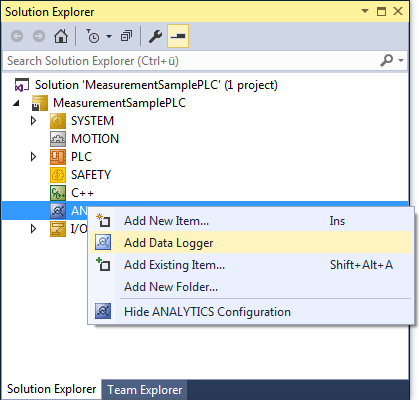Image resolution: width=419 pixels, height=400 pixels.
Task: Choose Add New Item... from context menu
Action: [251, 221]
